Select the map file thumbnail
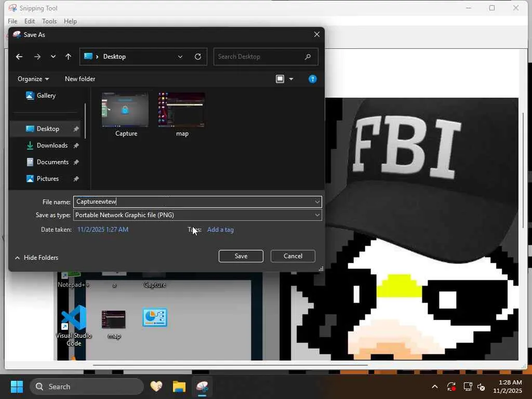Viewport: 532px width, 399px height. tap(181, 110)
